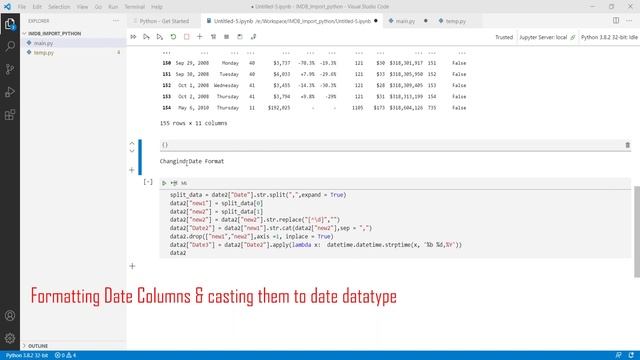The width and height of the screenshot is (640, 360).
Task: Click the '155 rows × 11 columns' summary text
Action: click(x=193, y=123)
